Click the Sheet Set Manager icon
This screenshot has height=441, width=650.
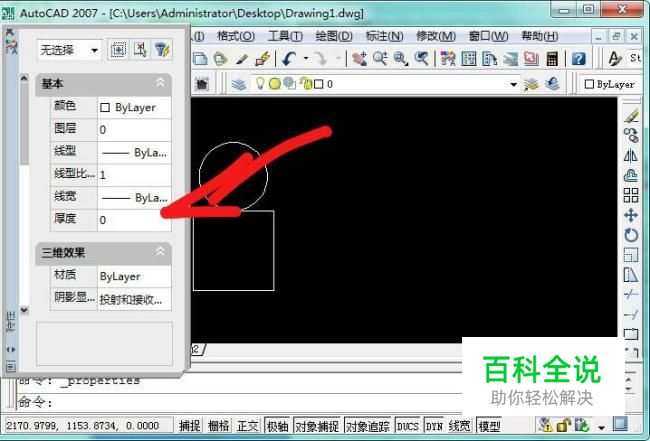[x=510, y=59]
